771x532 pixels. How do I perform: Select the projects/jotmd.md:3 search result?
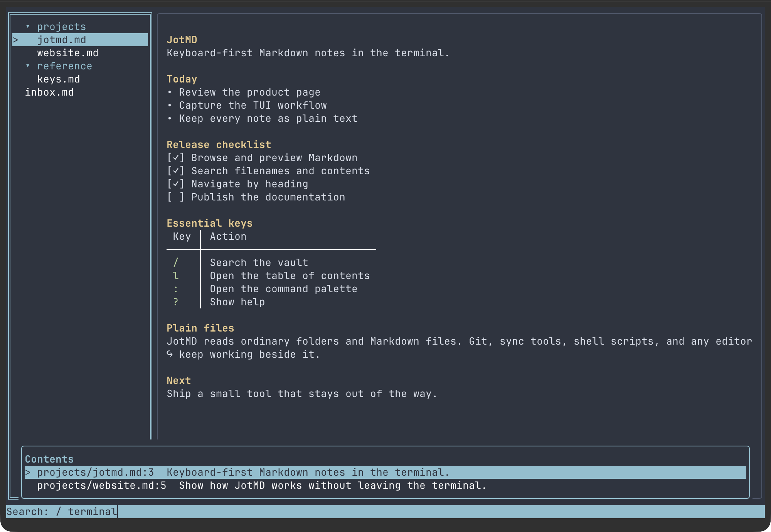point(385,472)
